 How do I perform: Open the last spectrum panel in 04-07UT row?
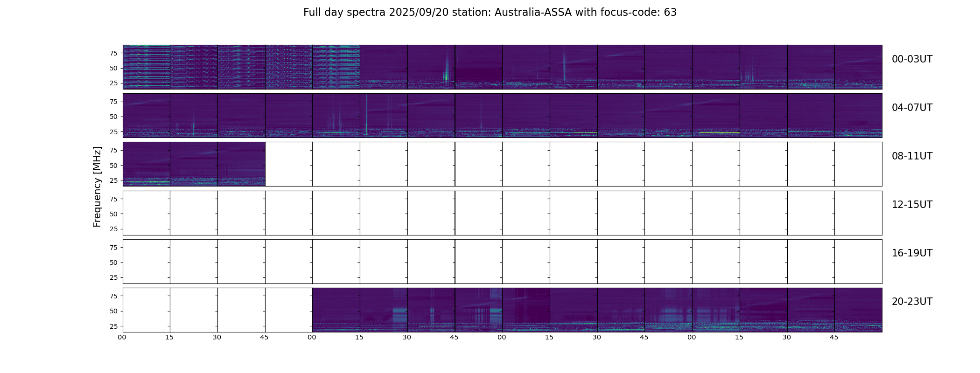click(858, 115)
